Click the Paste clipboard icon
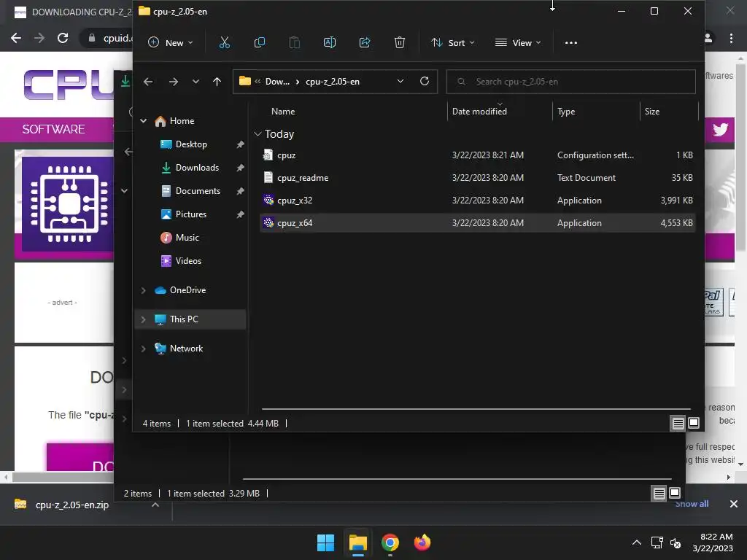747x560 pixels. point(295,43)
